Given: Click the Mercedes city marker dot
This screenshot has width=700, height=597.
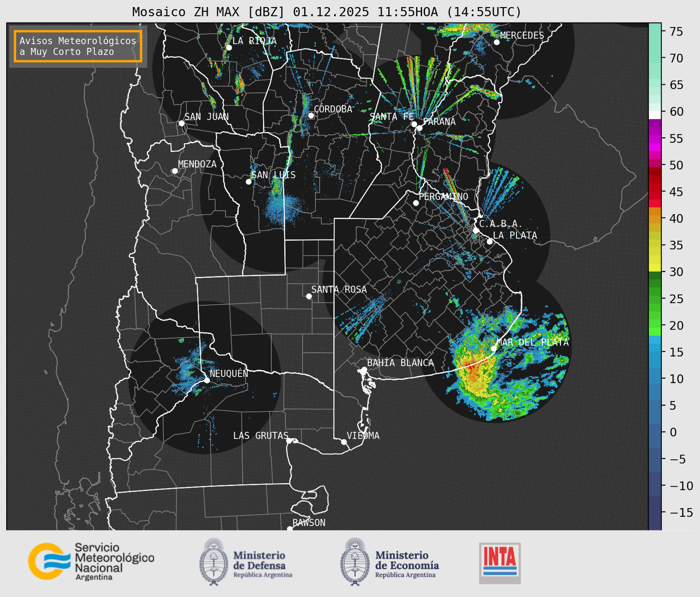Looking at the screenshot, I should tap(497, 42).
